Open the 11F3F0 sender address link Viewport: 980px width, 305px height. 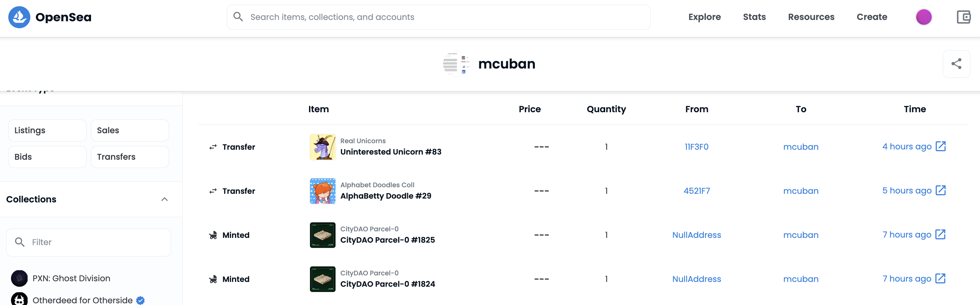[x=696, y=147]
